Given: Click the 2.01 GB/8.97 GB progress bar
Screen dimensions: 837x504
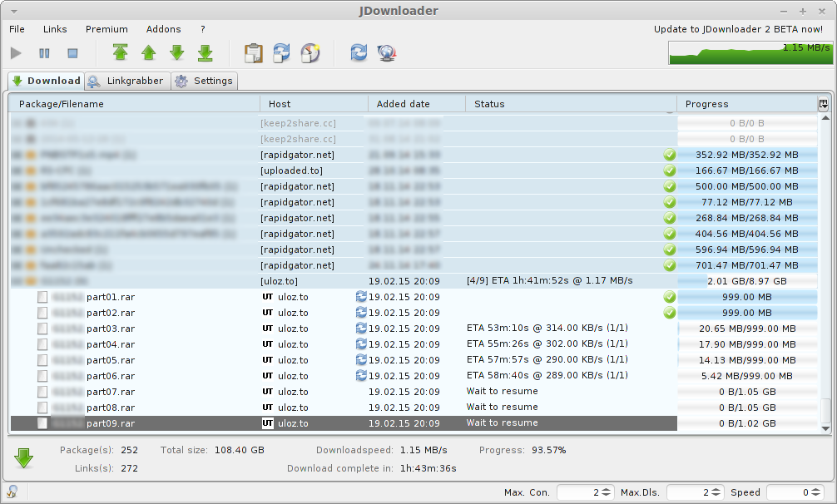Looking at the screenshot, I should pyautogui.click(x=747, y=281).
